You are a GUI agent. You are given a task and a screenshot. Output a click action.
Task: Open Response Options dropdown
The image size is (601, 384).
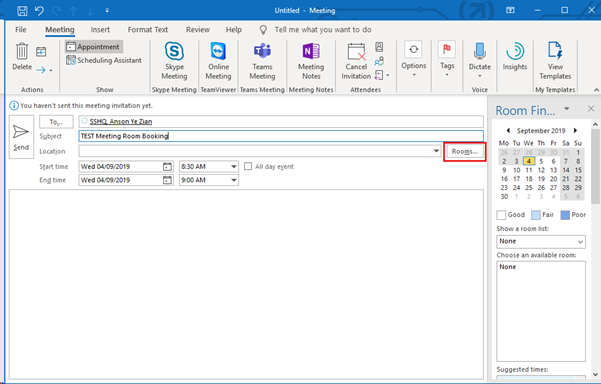(x=381, y=75)
